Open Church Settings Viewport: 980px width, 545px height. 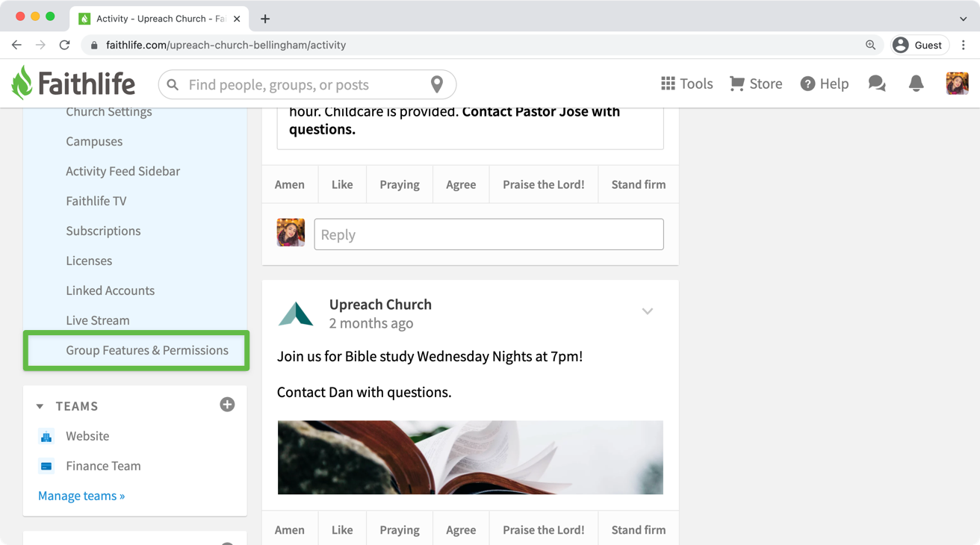coord(109,111)
